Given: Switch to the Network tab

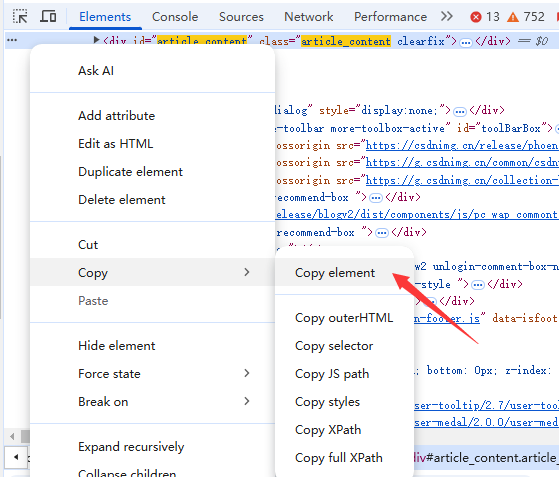Looking at the screenshot, I should 308,17.
